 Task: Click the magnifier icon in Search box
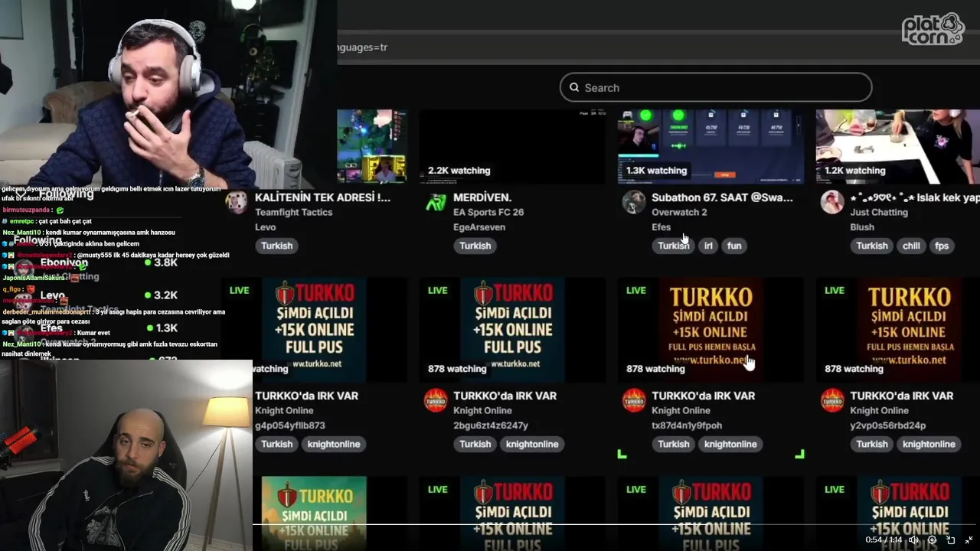574,87
